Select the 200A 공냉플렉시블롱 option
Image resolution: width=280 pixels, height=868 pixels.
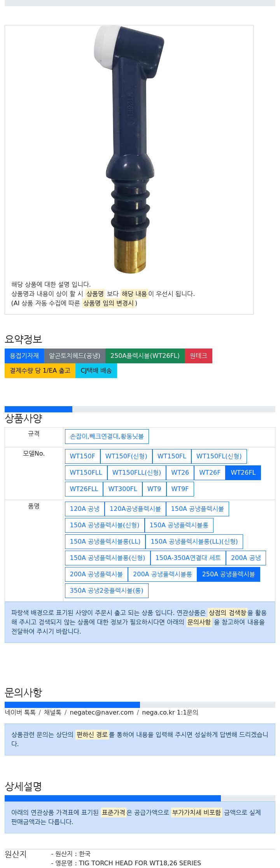(163, 574)
